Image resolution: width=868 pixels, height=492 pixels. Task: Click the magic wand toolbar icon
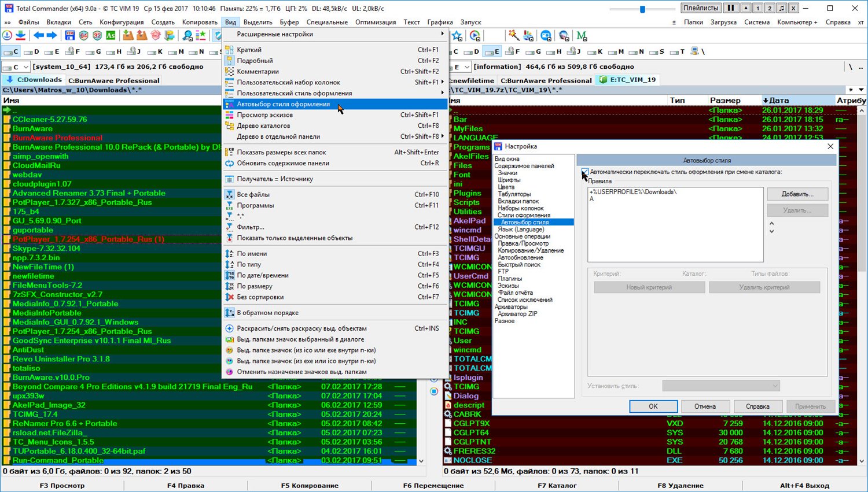coord(513,36)
